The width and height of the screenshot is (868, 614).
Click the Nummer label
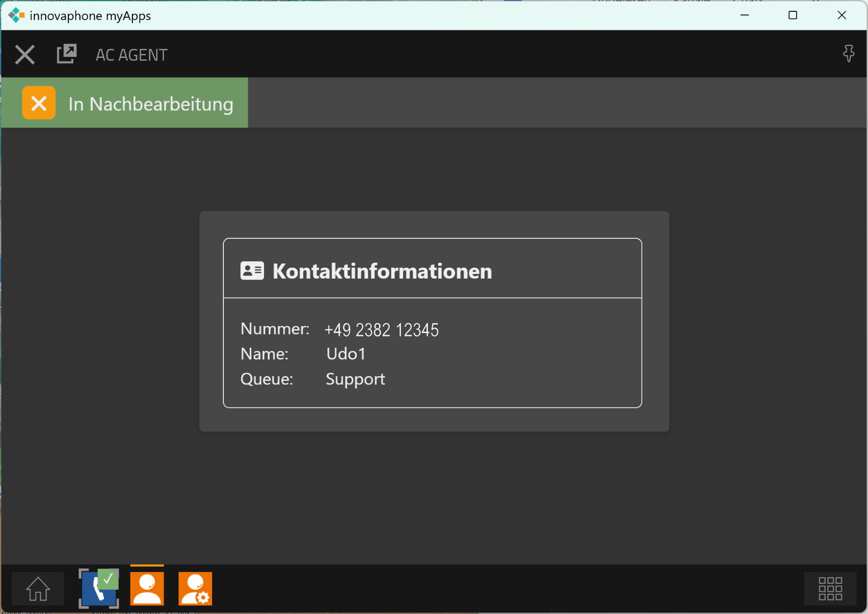[274, 329]
